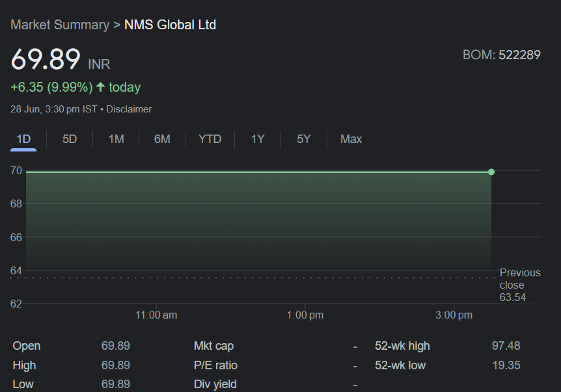Viewport: 561px width, 392px height.
Task: Click the Div yield label
Action: pyautogui.click(x=215, y=384)
